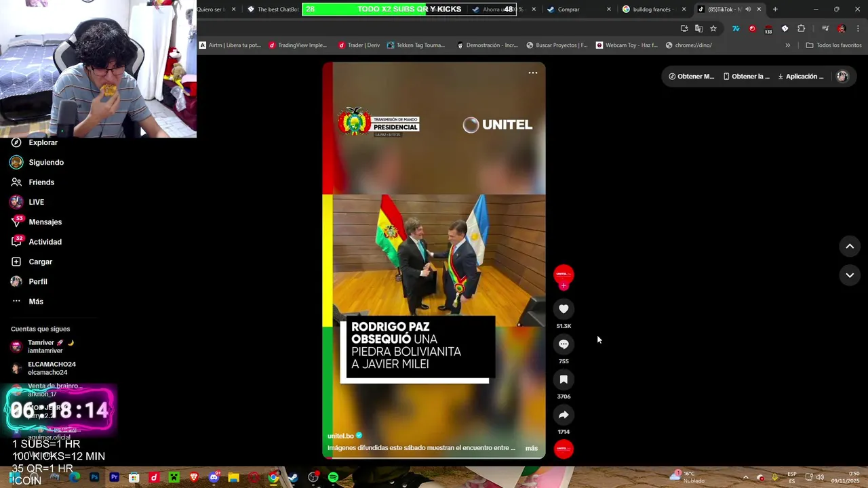This screenshot has width=868, height=488.
Task: Open the chrome://dino/ bookmark
Action: click(689, 45)
